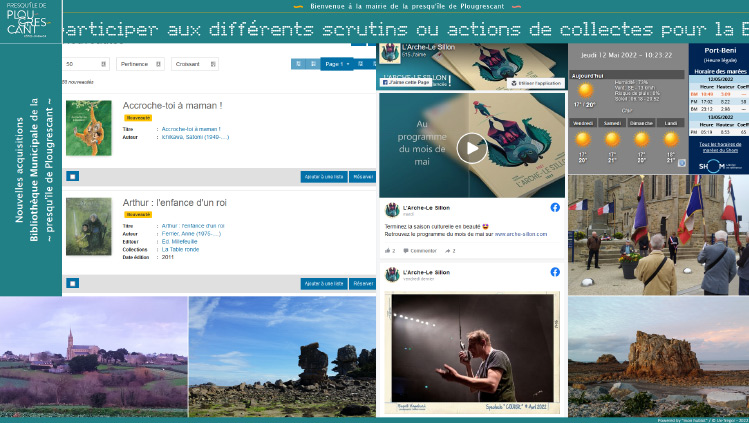749x423 pixels.
Task: Play the Arche-Le Sillon programme video
Action: pyautogui.click(x=471, y=148)
